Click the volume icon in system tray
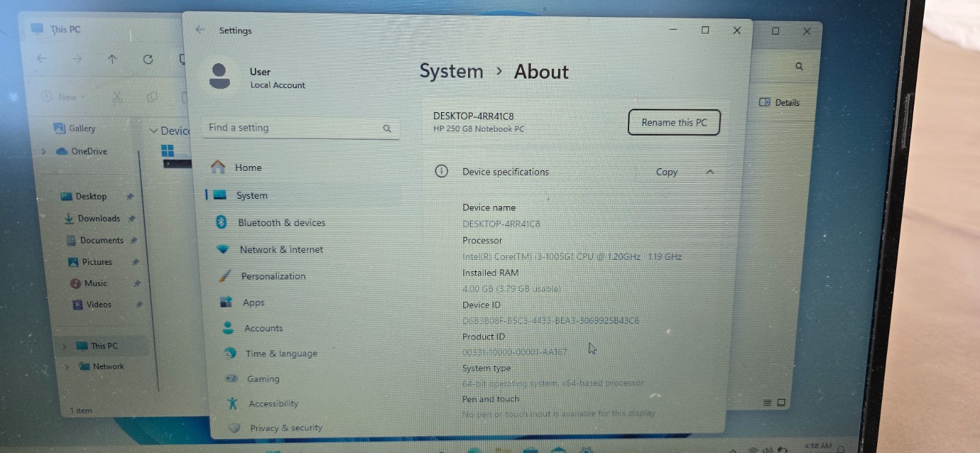Screen dimensions: 980x453 767,449
